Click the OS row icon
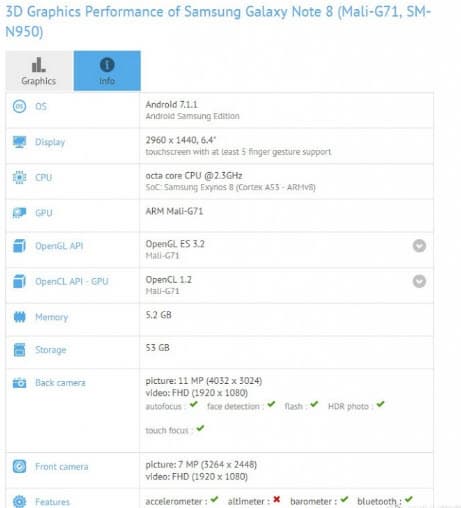The height and width of the screenshot is (508, 461). 19,106
